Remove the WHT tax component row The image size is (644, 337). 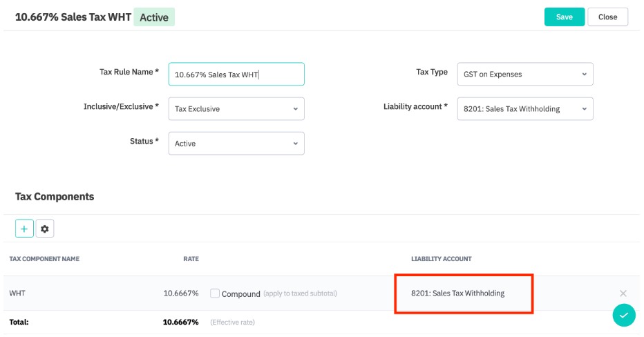[623, 293]
